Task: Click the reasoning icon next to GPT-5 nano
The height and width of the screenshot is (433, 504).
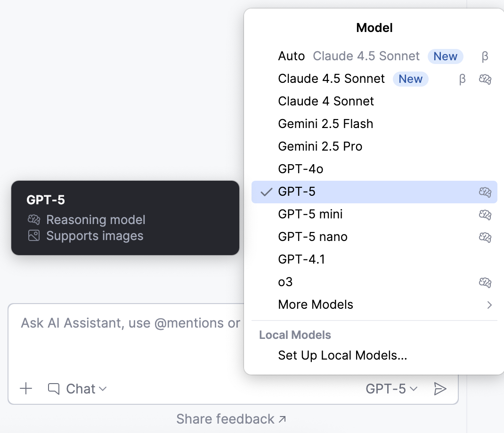Action: 485,237
